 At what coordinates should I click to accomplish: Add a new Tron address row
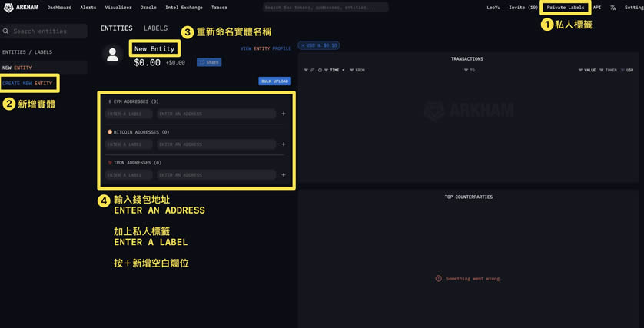tap(284, 175)
